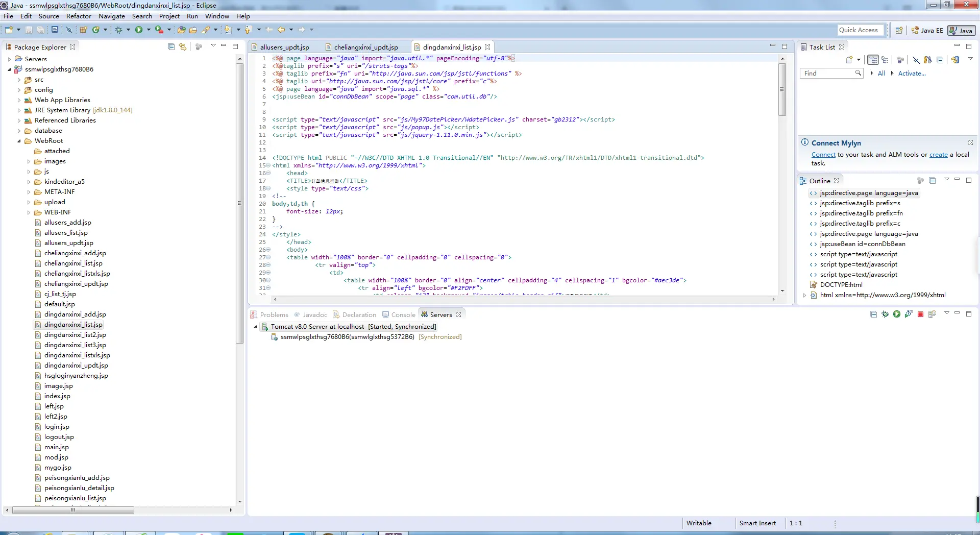Toggle Focus on Active Task in Outline view
Screen dimensions: 980x535
[920, 181]
